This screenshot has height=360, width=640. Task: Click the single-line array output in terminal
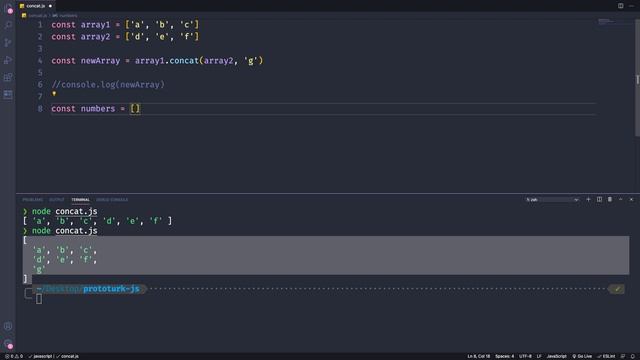point(97,221)
